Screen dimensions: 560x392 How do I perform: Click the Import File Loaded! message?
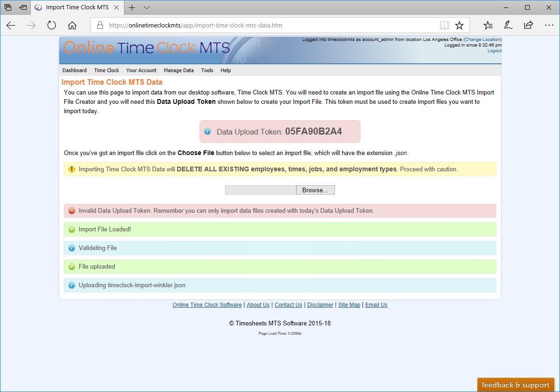point(105,230)
